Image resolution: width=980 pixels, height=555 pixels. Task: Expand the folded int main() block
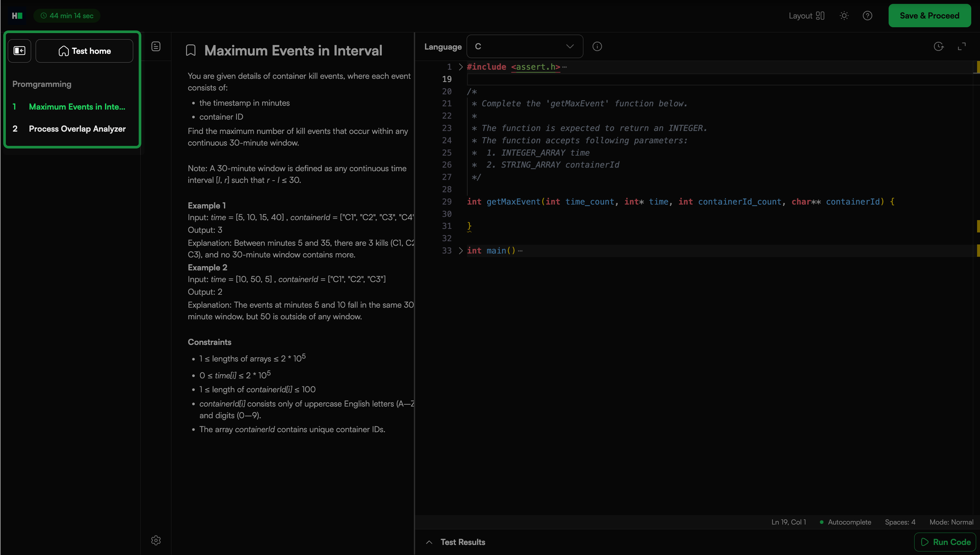point(461,251)
